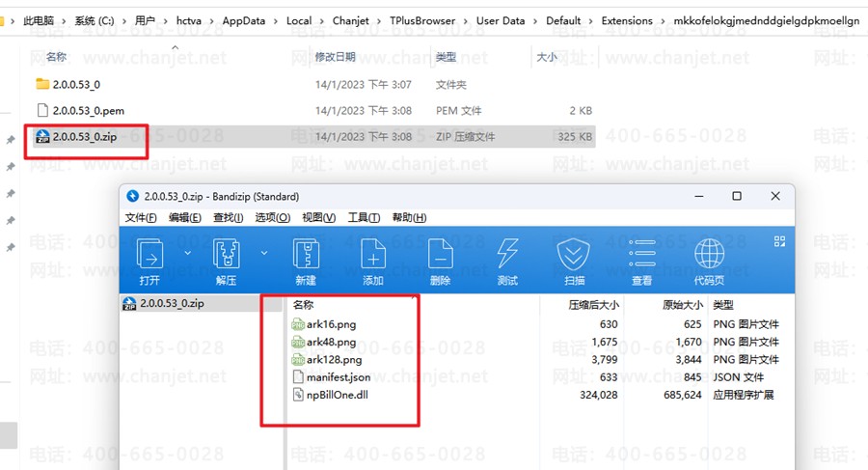Go to 系统 (C:) in breadcrumb path
The width and height of the screenshot is (868, 470).
[95, 20]
